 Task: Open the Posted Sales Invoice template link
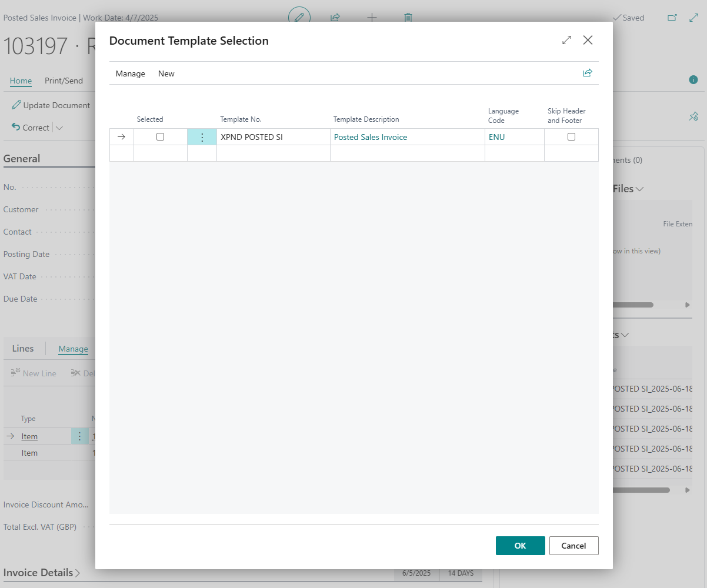(x=371, y=137)
